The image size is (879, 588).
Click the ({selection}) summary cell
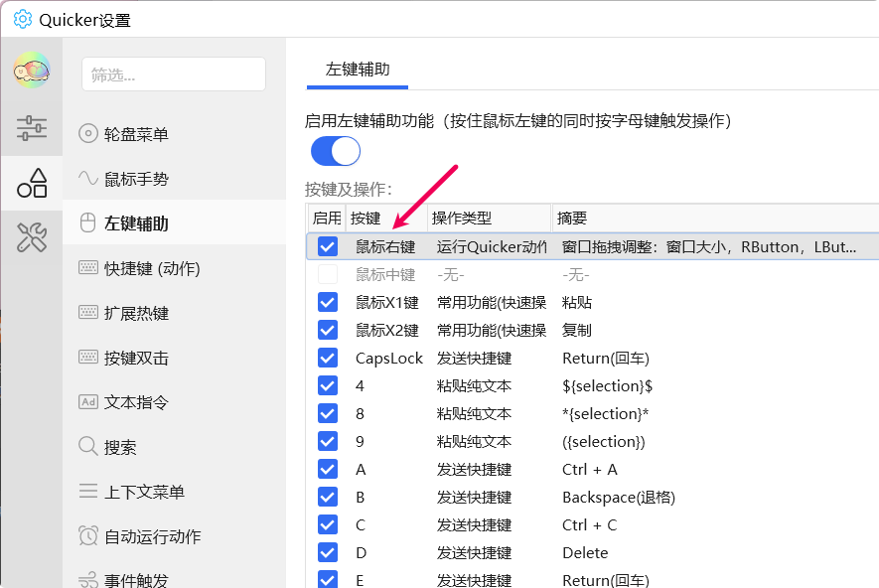(603, 442)
